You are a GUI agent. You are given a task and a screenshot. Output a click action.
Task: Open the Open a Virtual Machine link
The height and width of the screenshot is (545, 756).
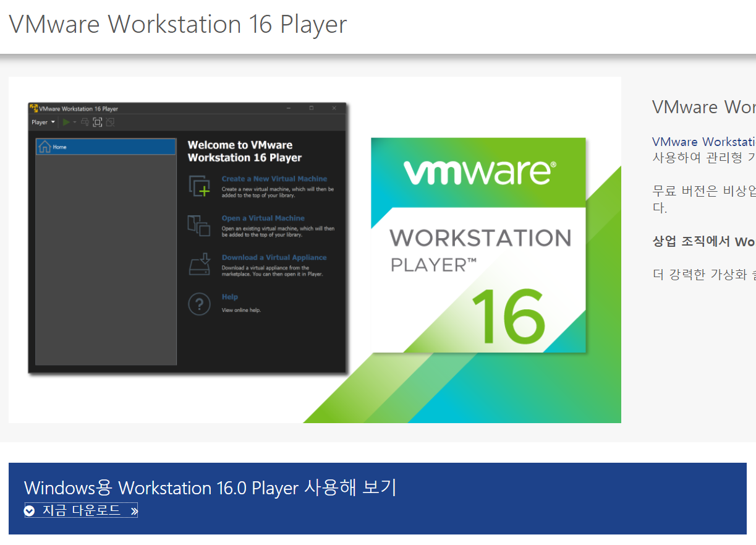(x=263, y=218)
